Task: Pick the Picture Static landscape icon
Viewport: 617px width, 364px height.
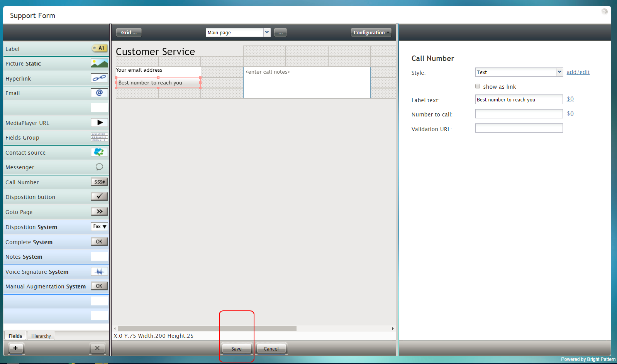Action: (x=99, y=63)
